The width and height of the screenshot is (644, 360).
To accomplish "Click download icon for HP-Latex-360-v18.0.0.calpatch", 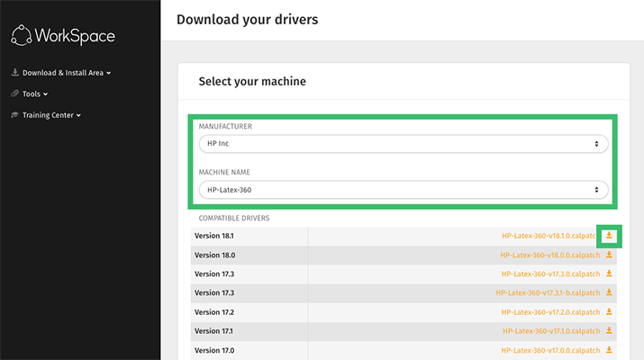I will [609, 255].
